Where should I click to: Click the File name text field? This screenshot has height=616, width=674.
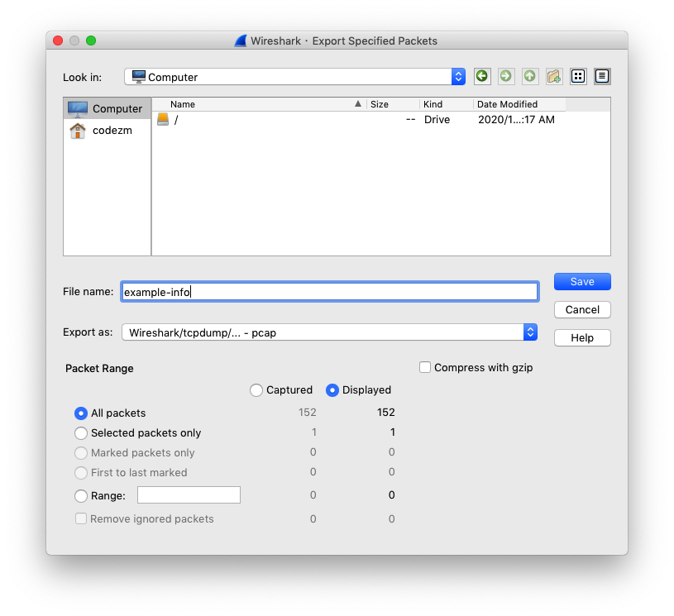click(329, 291)
